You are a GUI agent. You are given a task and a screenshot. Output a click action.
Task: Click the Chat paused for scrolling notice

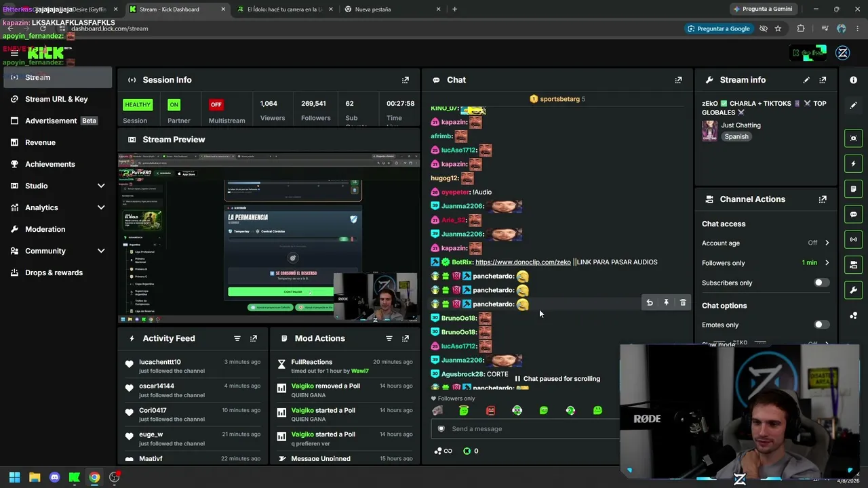(557, 379)
